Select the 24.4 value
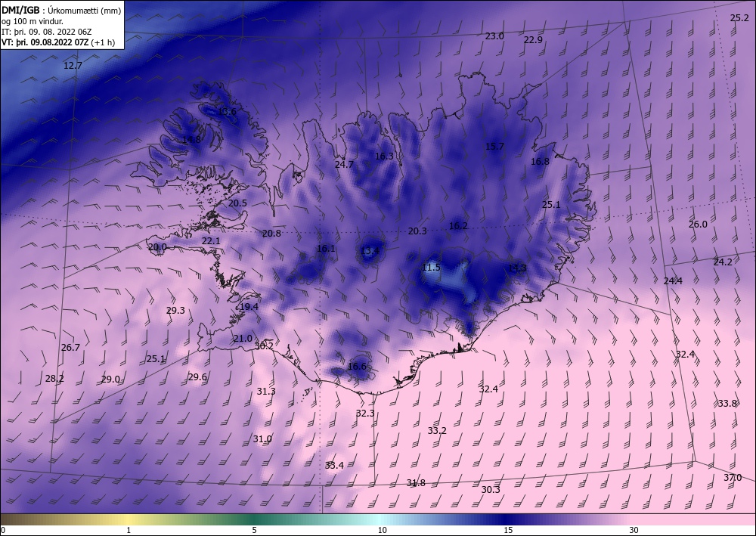 tap(673, 281)
